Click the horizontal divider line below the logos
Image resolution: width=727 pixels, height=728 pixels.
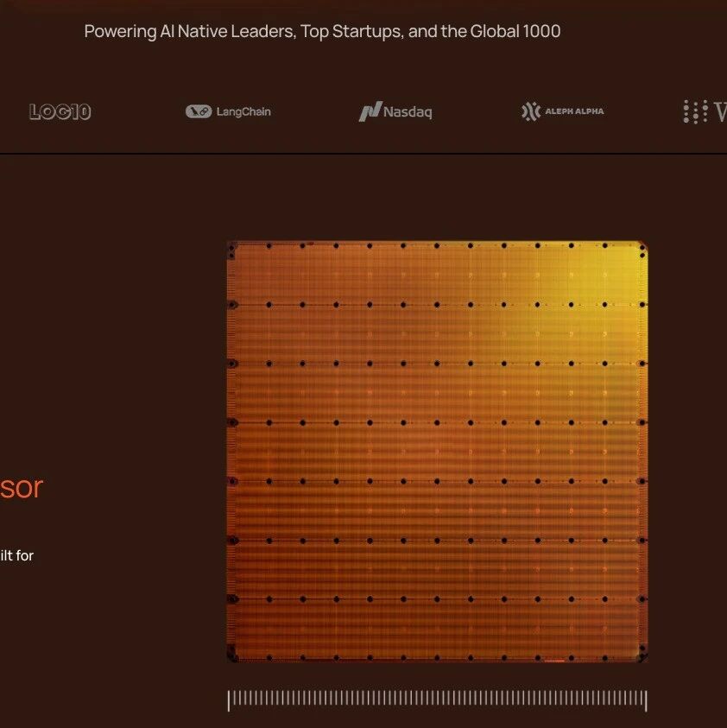[363, 154]
